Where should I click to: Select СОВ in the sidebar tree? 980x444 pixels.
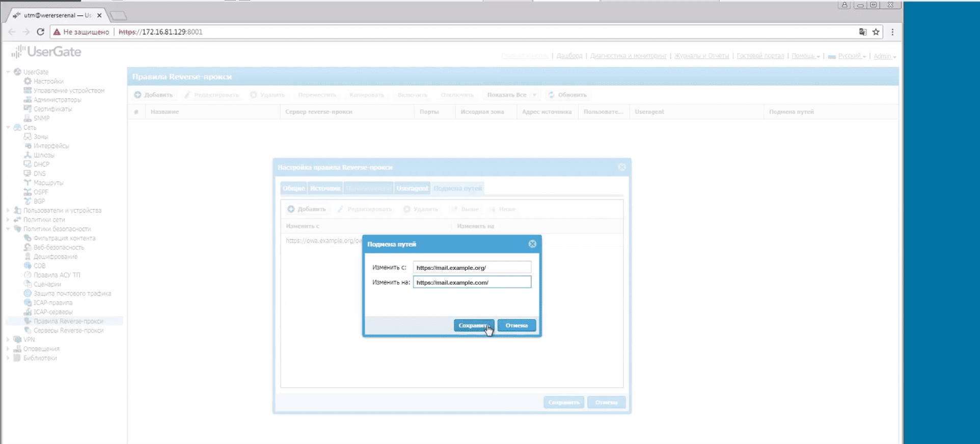39,266
